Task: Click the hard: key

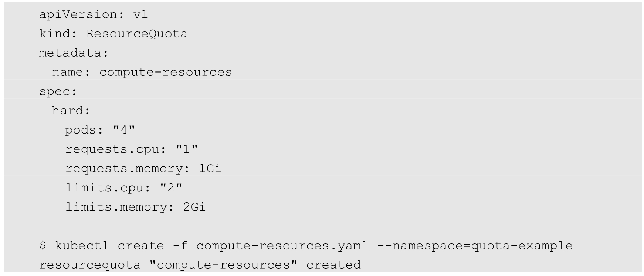Action: pos(71,111)
